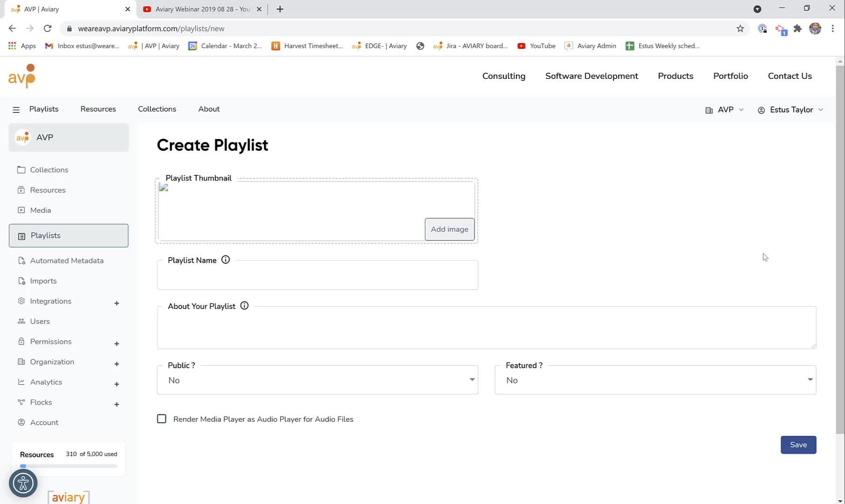
Task: Open the Estus Taylor user menu
Action: [x=790, y=110]
